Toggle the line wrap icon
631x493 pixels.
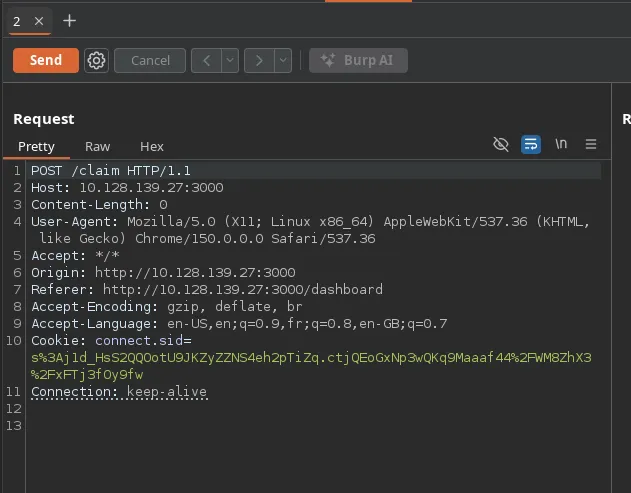click(x=531, y=144)
